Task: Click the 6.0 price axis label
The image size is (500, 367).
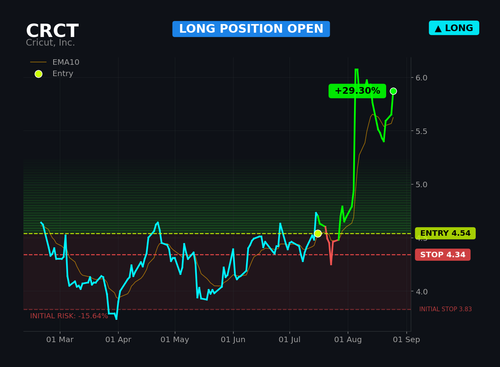Action: [421, 78]
